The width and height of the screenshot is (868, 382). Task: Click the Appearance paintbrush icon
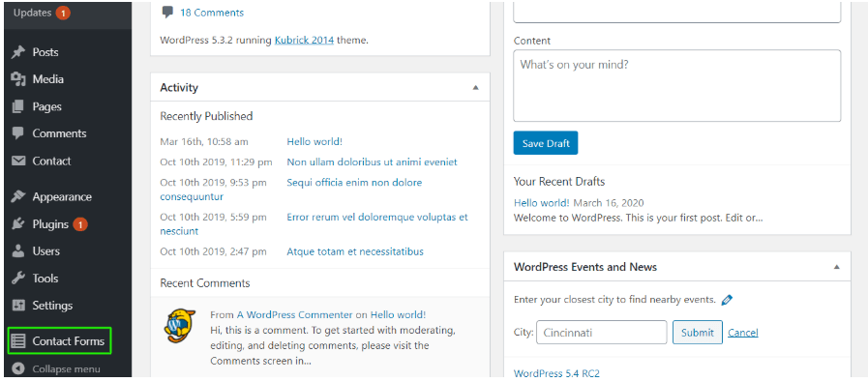click(18, 196)
